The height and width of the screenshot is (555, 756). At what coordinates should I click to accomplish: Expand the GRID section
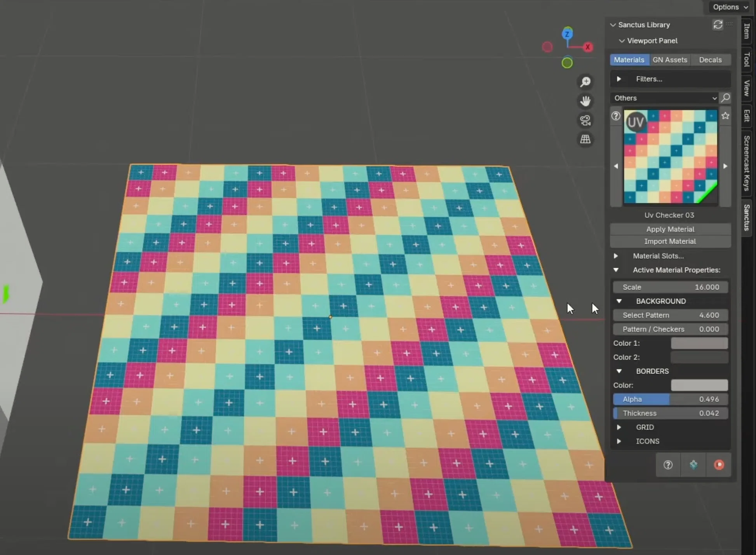click(x=619, y=427)
